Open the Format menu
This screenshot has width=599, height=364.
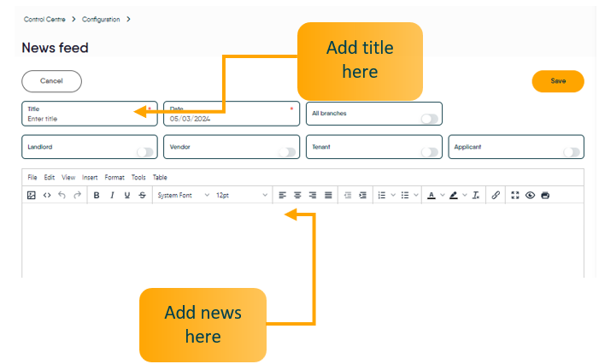(115, 178)
